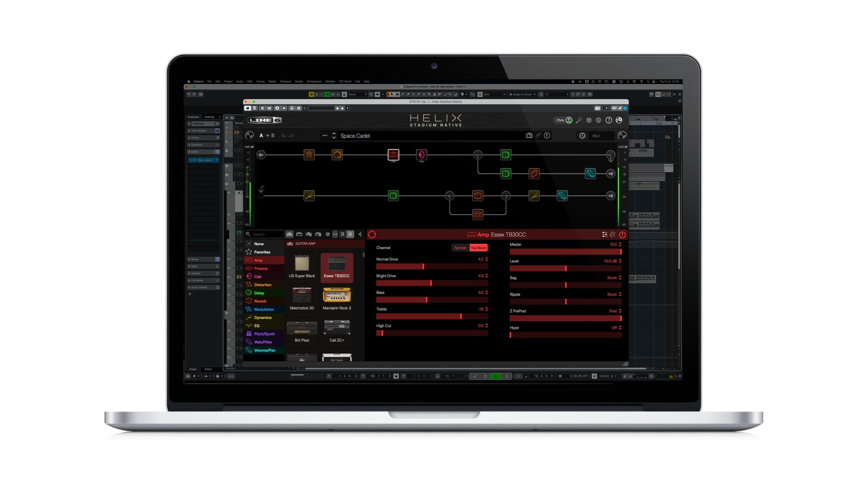868x488 pixels.
Task: Click the list view icon in the model browser
Action: [x=342, y=234]
